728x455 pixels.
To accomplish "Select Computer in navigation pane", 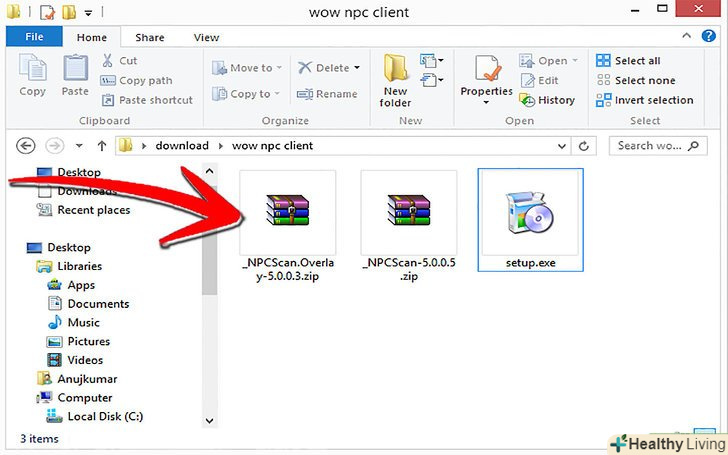I will click(74, 397).
